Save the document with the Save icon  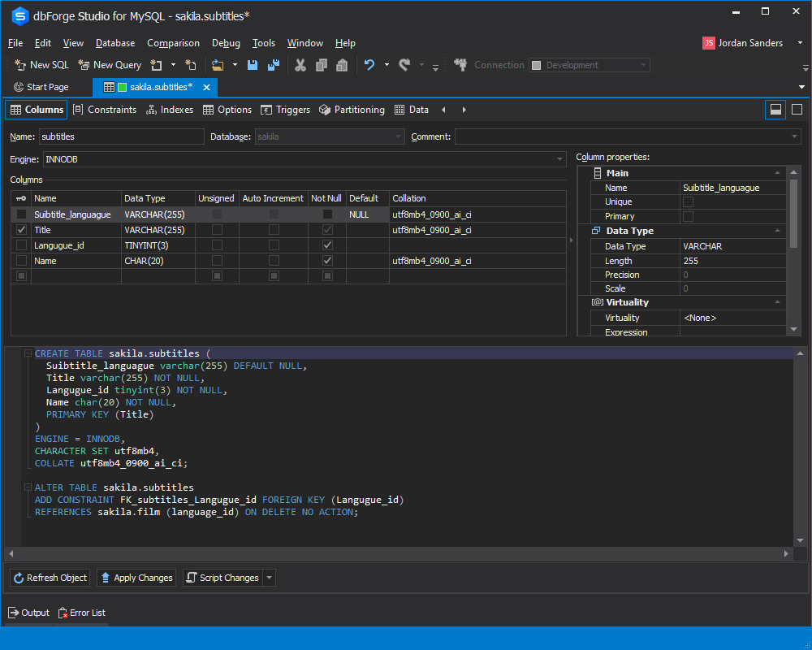point(253,65)
